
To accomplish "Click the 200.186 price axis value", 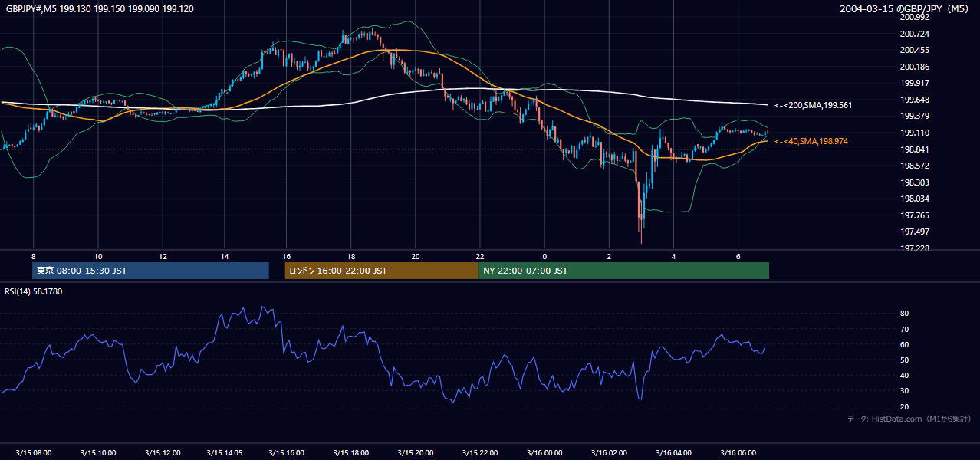I will 914,67.
